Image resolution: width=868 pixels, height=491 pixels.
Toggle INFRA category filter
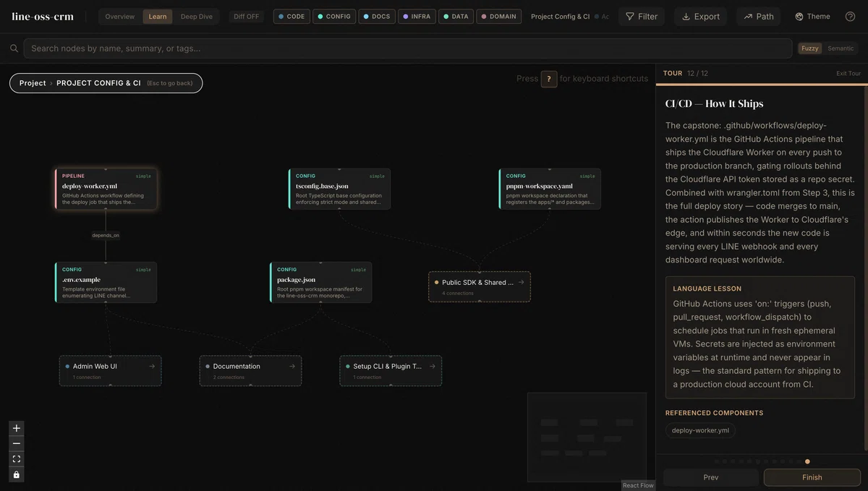pos(417,17)
